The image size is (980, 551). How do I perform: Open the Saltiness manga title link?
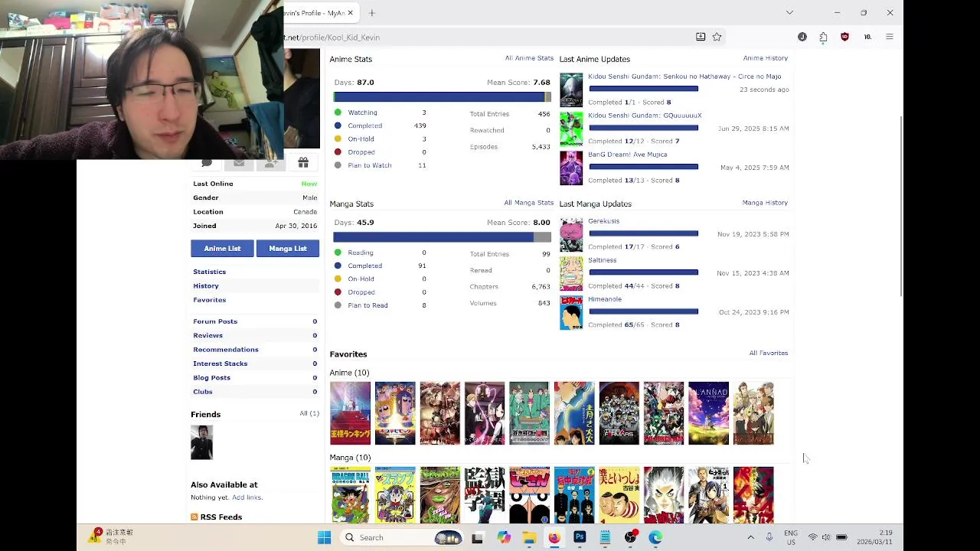pos(603,260)
